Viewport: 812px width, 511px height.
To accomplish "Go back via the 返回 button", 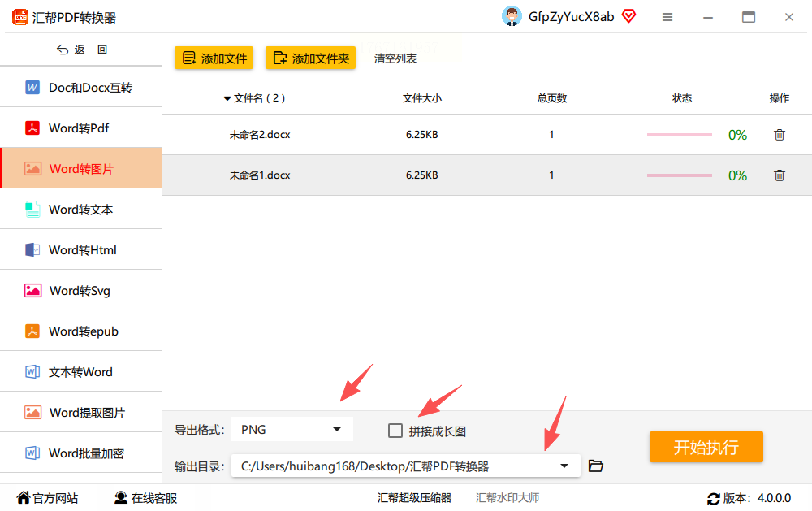I will [82, 50].
